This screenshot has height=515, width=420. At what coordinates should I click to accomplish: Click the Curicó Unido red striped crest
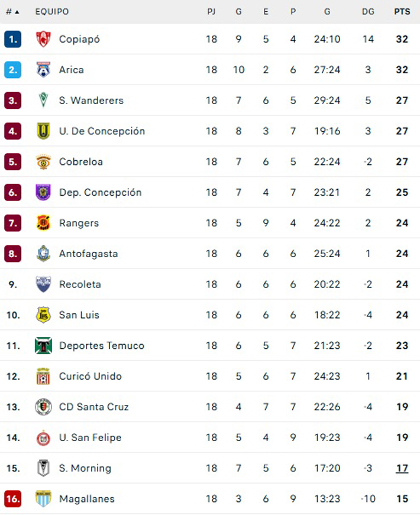(43, 376)
